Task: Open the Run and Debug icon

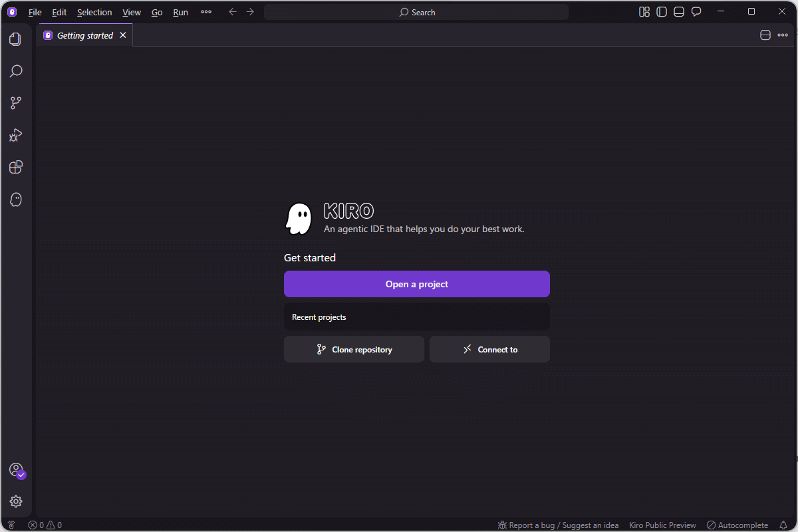Action: coord(16,135)
